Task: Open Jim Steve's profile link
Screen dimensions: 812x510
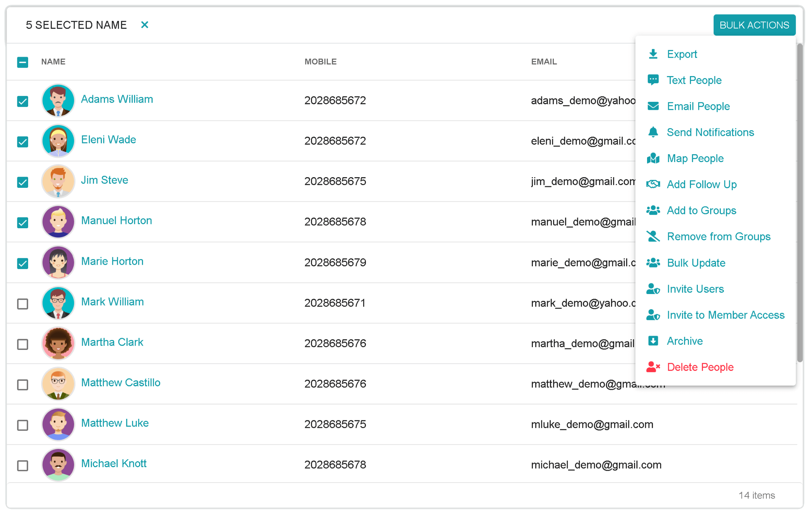Action: [105, 180]
